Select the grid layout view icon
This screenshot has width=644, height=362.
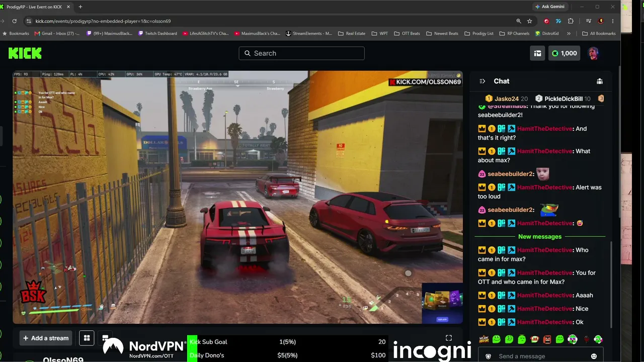click(x=87, y=338)
